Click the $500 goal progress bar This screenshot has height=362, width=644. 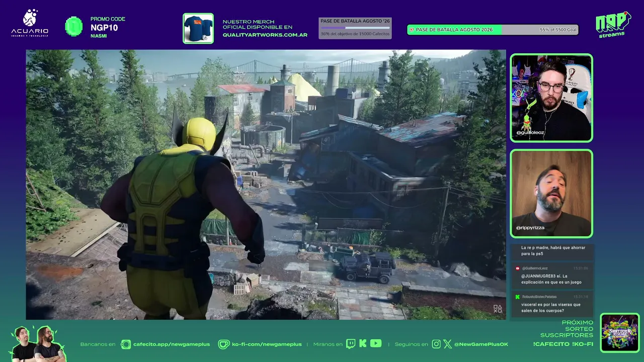point(493,30)
